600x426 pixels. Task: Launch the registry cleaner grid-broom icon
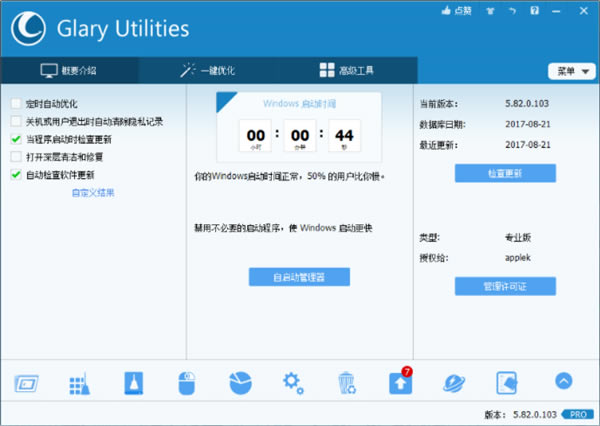[x=80, y=384]
